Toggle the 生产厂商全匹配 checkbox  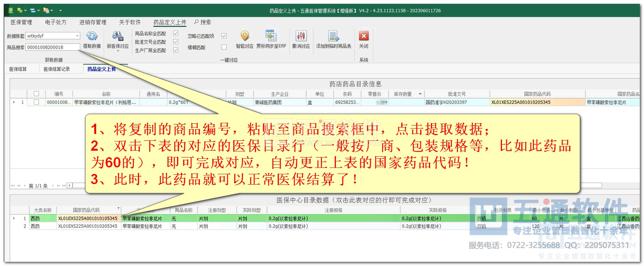tap(176, 50)
